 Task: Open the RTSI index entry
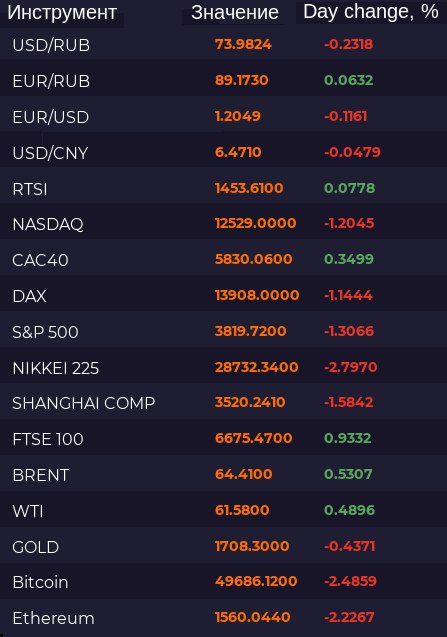pyautogui.click(x=224, y=188)
